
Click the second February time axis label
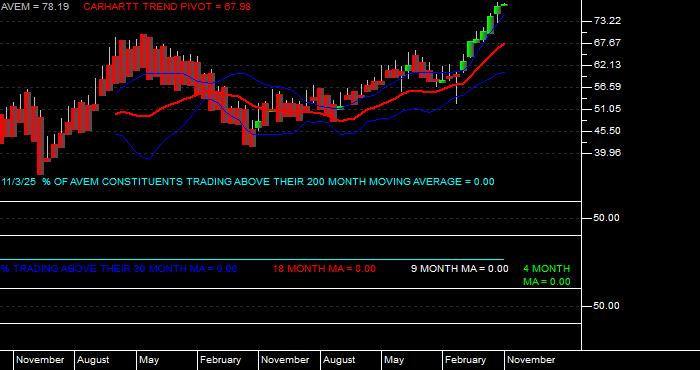(x=466, y=360)
